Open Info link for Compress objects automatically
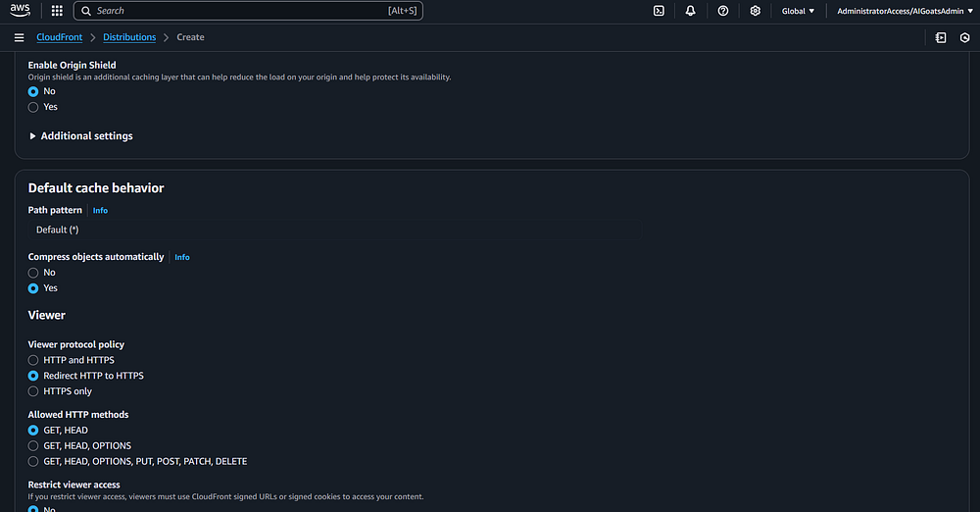The width and height of the screenshot is (980, 512). (x=182, y=257)
